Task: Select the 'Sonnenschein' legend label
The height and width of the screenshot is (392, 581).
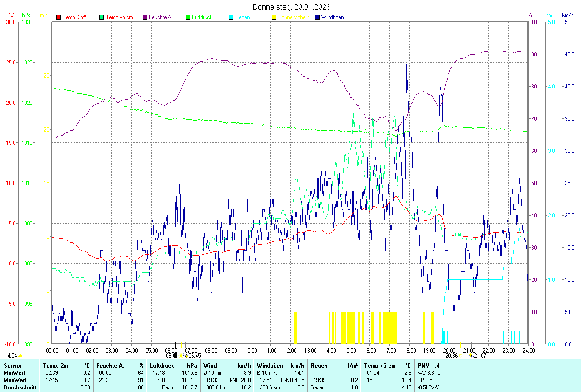Action: (294, 17)
